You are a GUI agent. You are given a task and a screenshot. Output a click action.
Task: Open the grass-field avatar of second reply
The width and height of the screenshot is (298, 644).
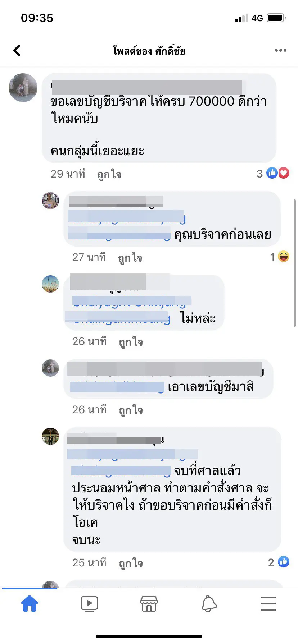(50, 284)
